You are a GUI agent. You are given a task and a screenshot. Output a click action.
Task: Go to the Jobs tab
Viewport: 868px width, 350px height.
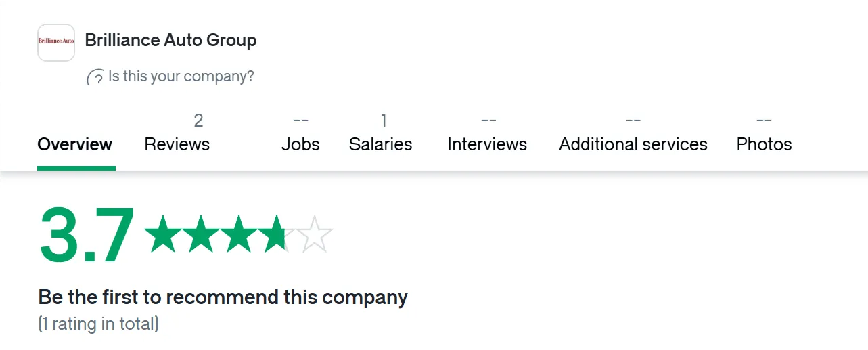[300, 144]
